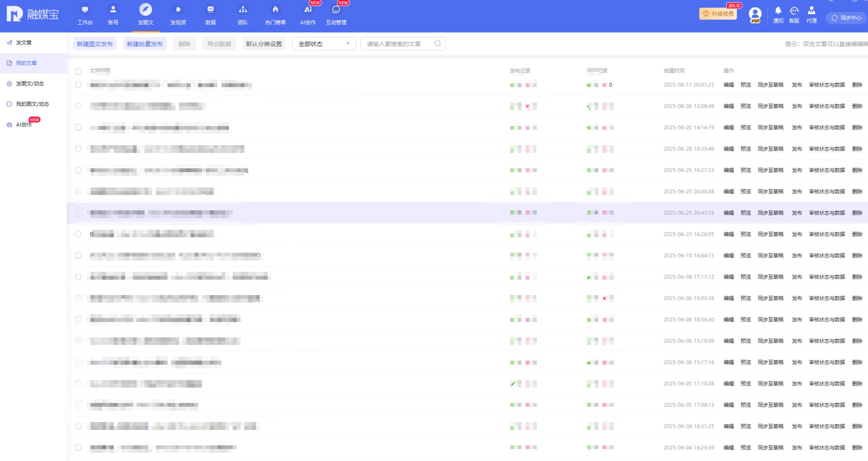Select the checkbox for the 2025-06-23 16:26:05 article
Viewport: 868px width, 461px height.
pyautogui.click(x=78, y=234)
